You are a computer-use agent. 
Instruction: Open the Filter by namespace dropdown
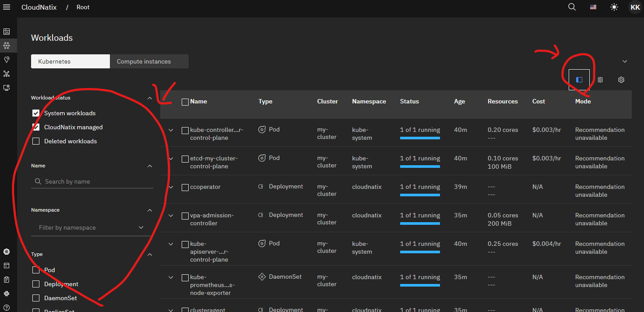91,227
